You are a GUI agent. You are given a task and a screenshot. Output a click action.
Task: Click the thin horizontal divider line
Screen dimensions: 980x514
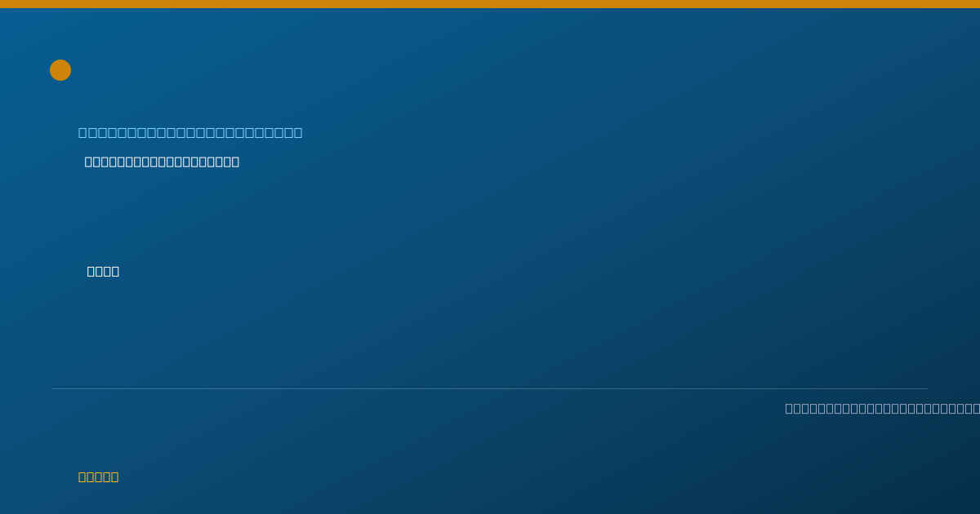point(490,388)
